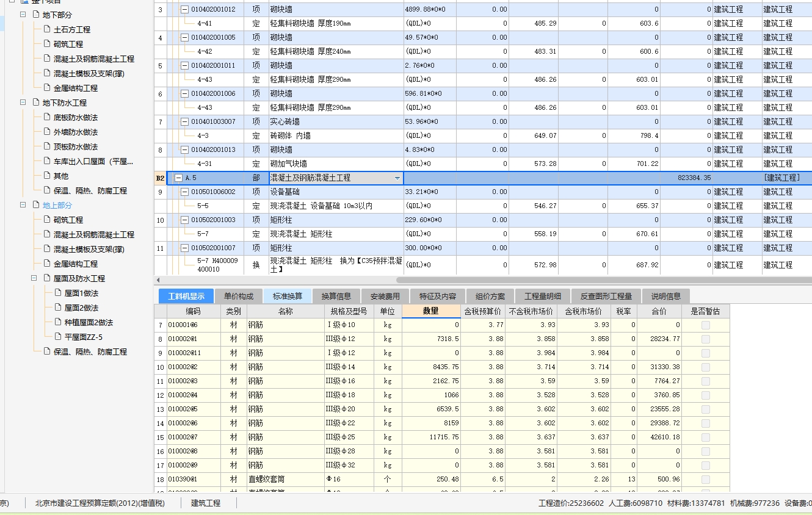Click the document icon of 屋面2做法
Viewport: 812px width, 515px height.
[x=57, y=308]
